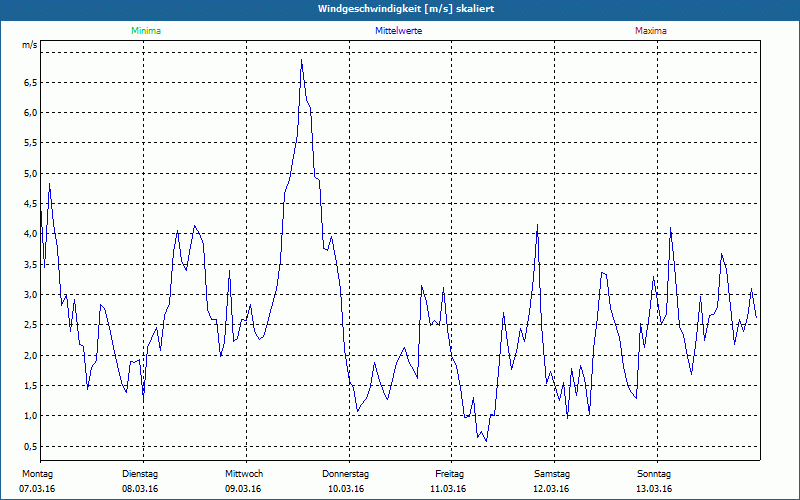Click the date 11.03.16
The width and height of the screenshot is (800, 500).
pyautogui.click(x=448, y=489)
